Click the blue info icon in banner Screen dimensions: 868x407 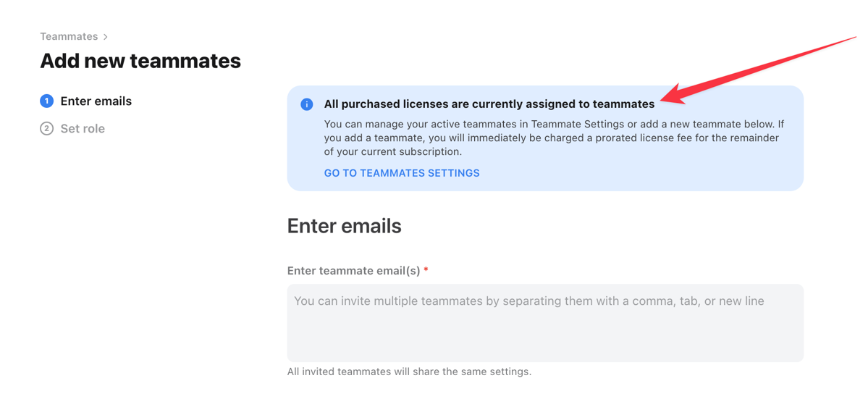[307, 104]
